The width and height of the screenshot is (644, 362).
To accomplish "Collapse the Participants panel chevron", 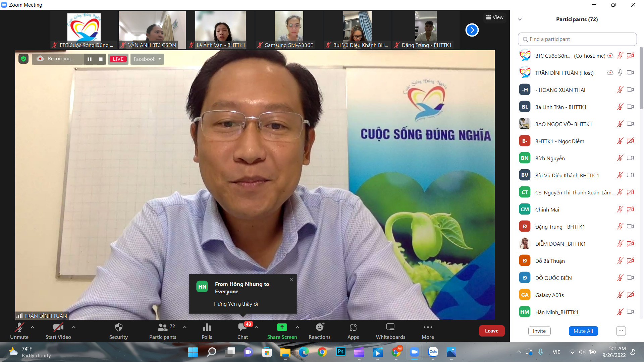I will pyautogui.click(x=520, y=19).
